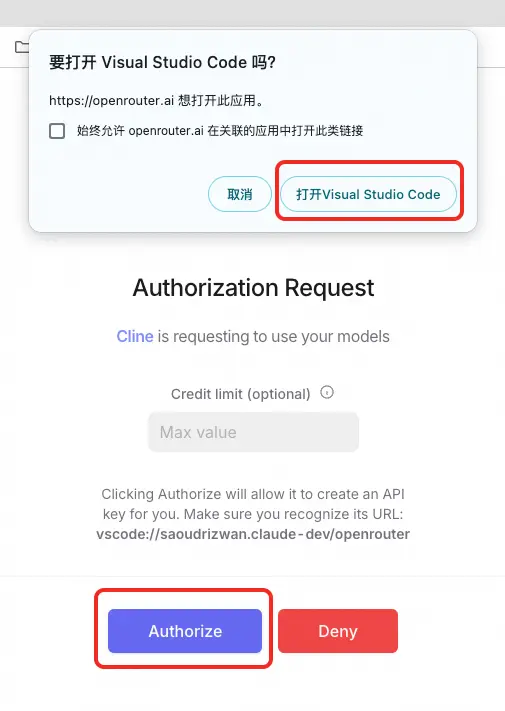
Task: Click the Credit limit (optional) label
Action: (241, 394)
